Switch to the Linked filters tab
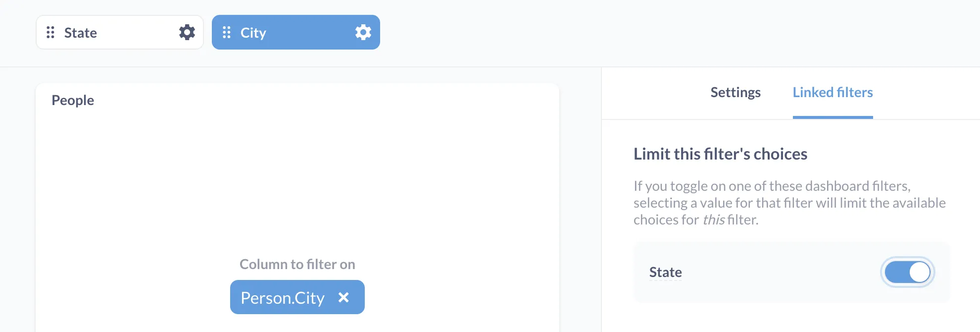Viewport: 980px width, 332px height. pos(833,92)
